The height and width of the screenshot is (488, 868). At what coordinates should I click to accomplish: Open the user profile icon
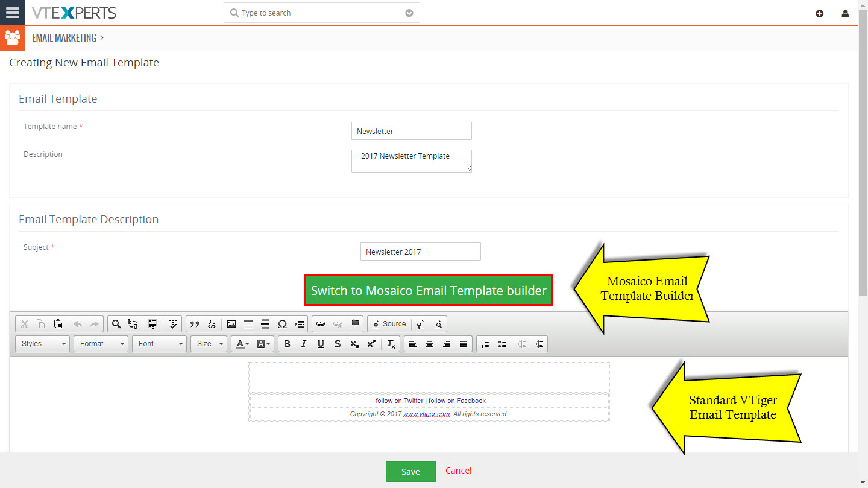(x=845, y=13)
